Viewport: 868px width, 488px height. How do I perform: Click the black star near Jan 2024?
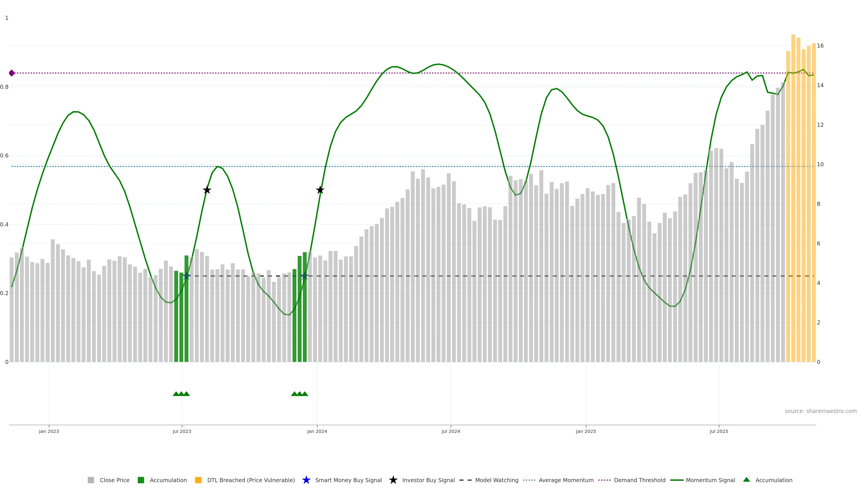pos(320,190)
